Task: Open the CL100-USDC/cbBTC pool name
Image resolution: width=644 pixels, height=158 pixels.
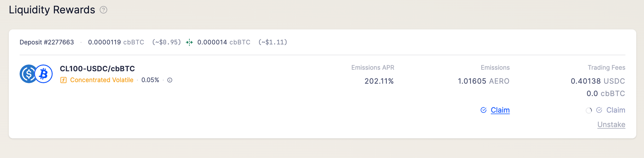Action: (x=97, y=69)
